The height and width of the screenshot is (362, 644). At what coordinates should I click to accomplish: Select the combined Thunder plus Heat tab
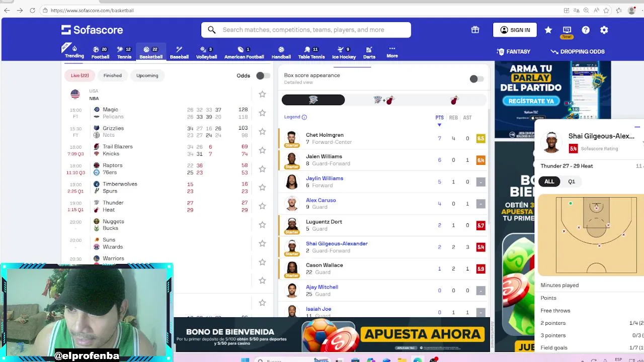[383, 100]
